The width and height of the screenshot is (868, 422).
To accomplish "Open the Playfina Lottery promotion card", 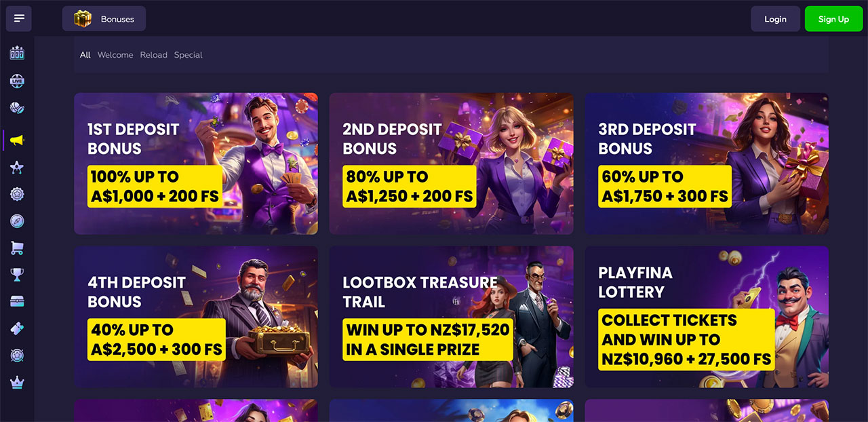I will click(x=707, y=317).
